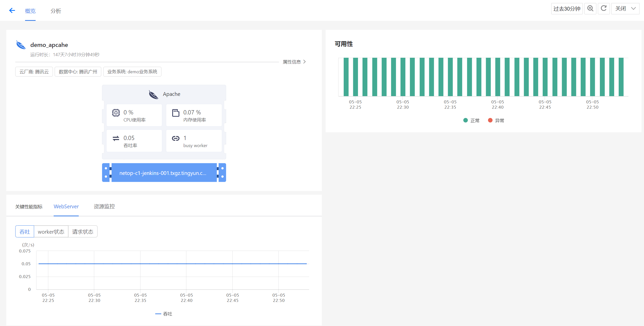The height and width of the screenshot is (326, 644).
Task: Select the worker状态 chart button
Action: 51,231
